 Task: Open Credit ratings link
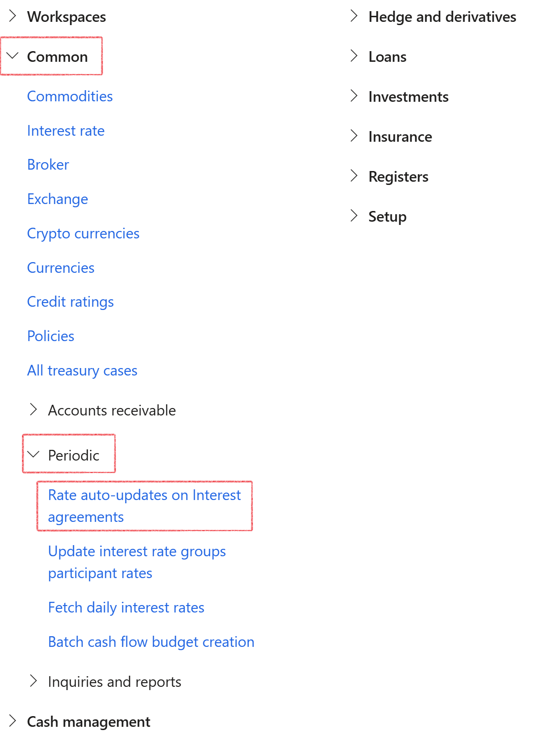[70, 302]
